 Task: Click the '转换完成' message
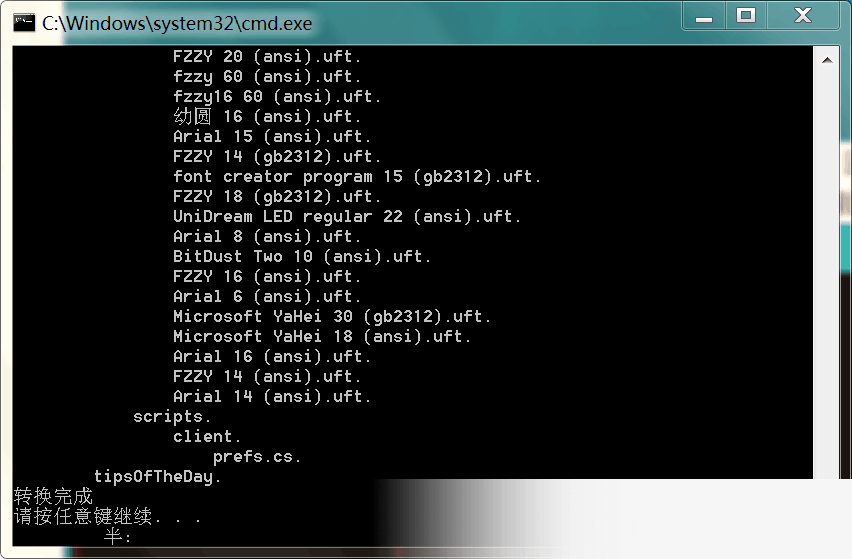click(x=53, y=496)
